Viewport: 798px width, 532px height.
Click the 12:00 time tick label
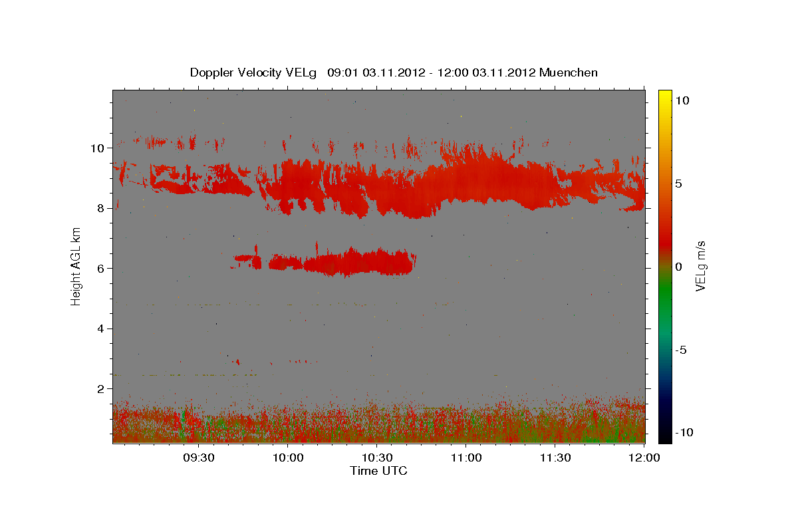[644, 458]
